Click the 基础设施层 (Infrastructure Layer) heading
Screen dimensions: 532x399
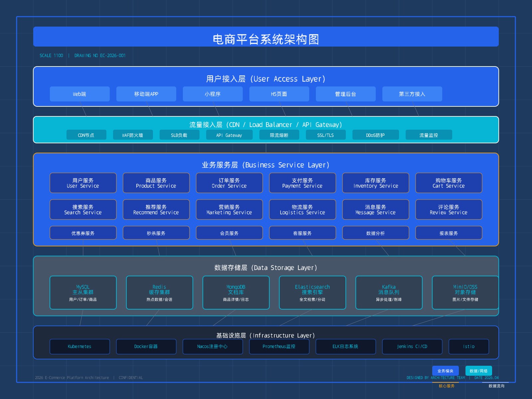point(266,335)
